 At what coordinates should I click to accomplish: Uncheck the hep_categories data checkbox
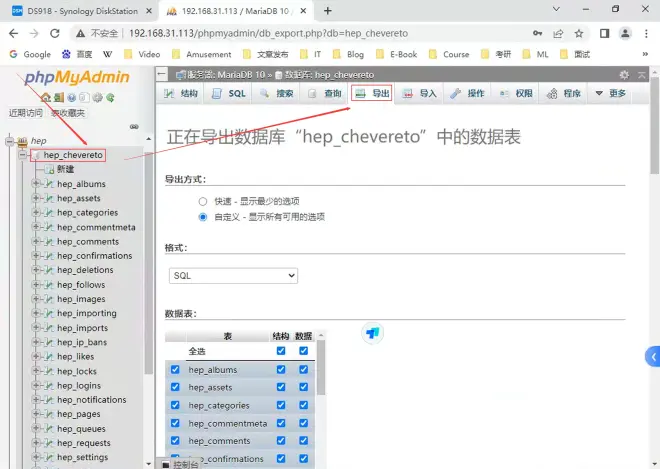click(x=303, y=405)
